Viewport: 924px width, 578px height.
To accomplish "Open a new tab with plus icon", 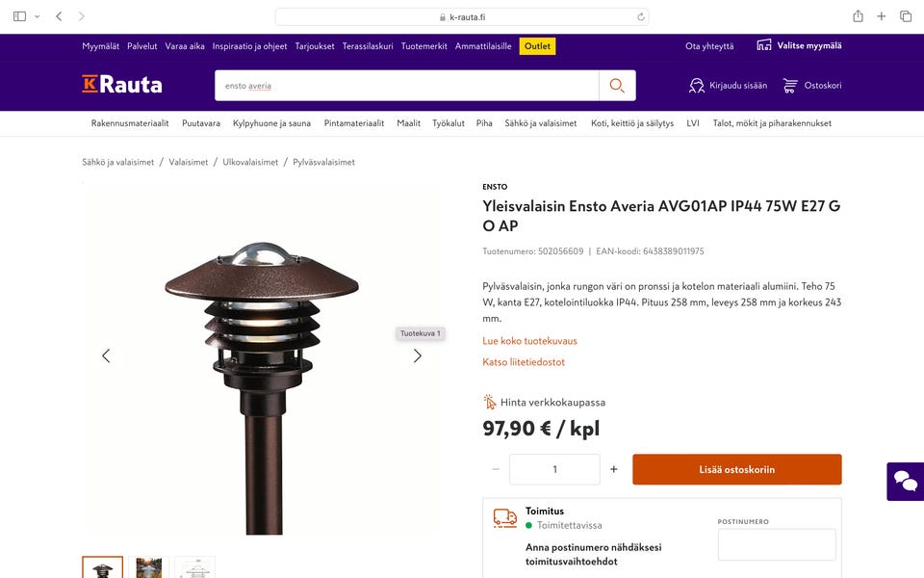I will tap(881, 16).
